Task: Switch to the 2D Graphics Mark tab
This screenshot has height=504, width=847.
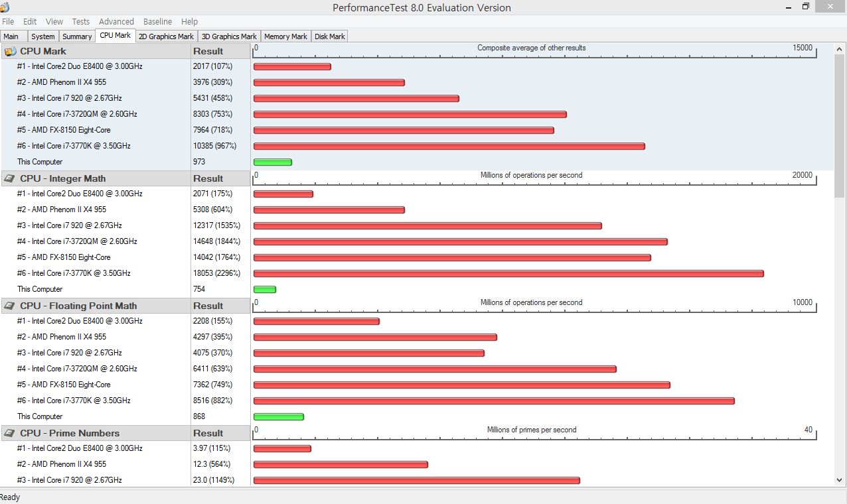Action: 166,36
